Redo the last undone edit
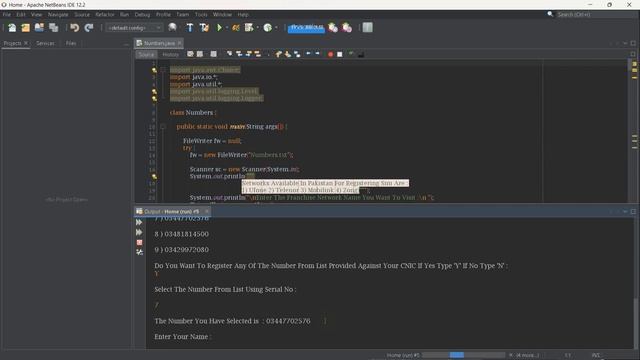The image size is (640, 360). click(x=89, y=27)
